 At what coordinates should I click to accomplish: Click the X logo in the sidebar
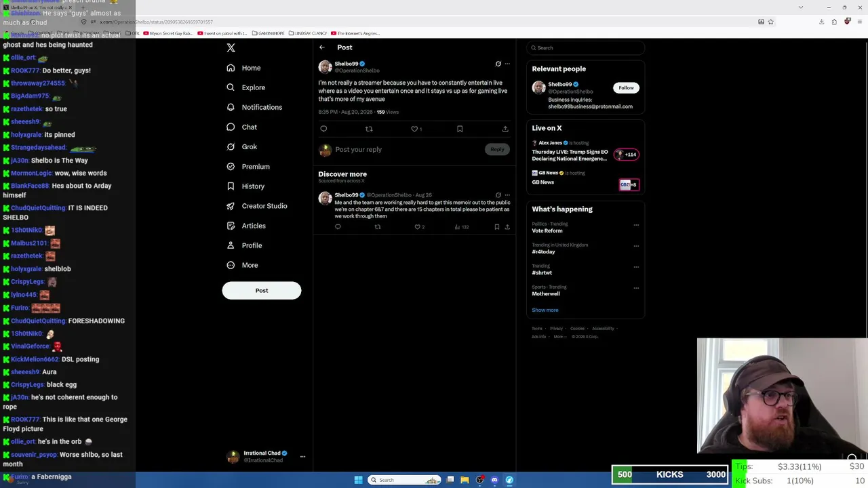[231, 47]
